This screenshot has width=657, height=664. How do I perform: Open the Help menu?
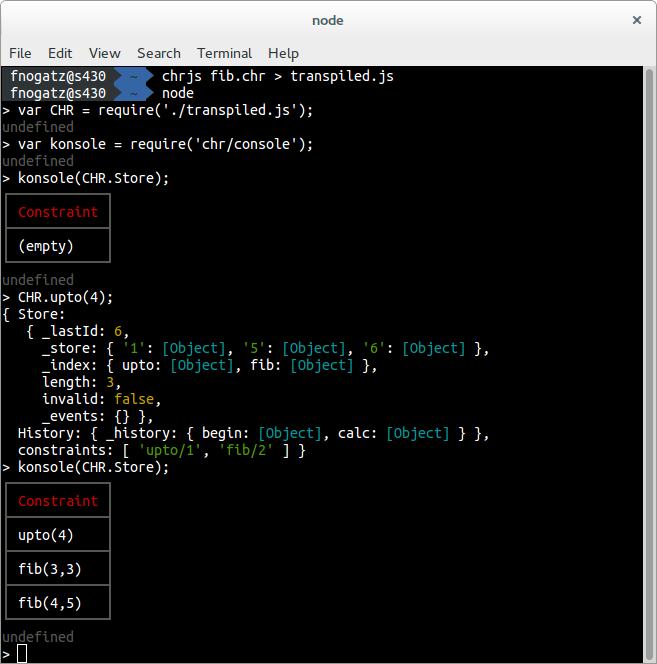tap(283, 53)
